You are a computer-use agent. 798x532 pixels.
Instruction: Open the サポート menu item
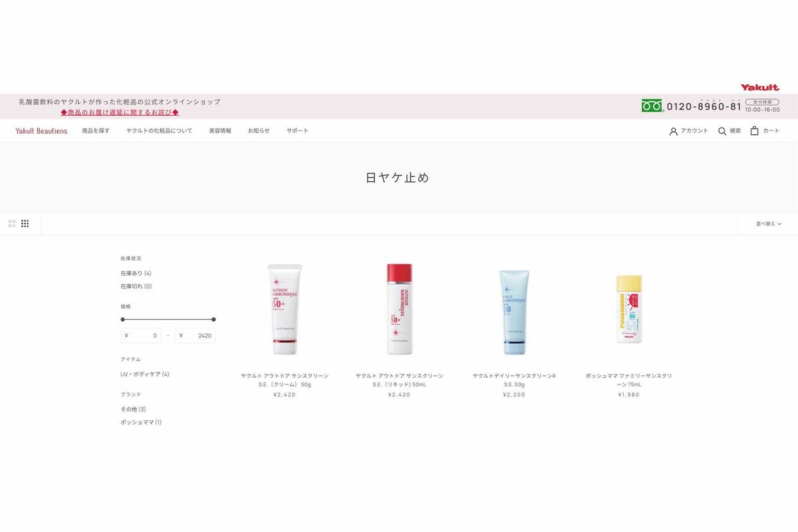(x=297, y=131)
